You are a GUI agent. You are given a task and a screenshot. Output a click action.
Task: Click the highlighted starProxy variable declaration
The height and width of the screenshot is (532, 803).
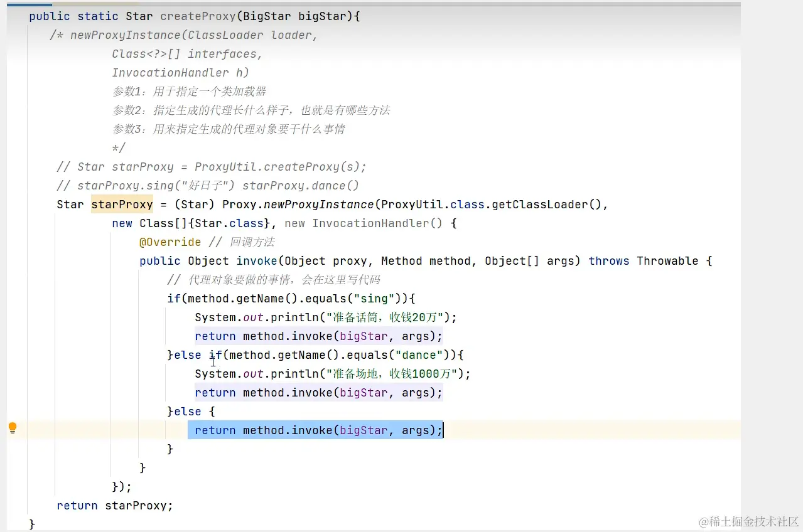(122, 205)
